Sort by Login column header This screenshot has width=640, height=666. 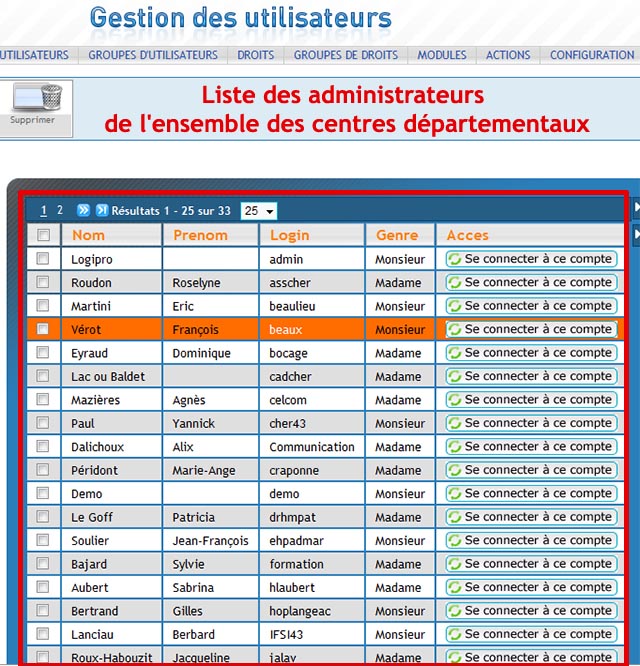[290, 235]
